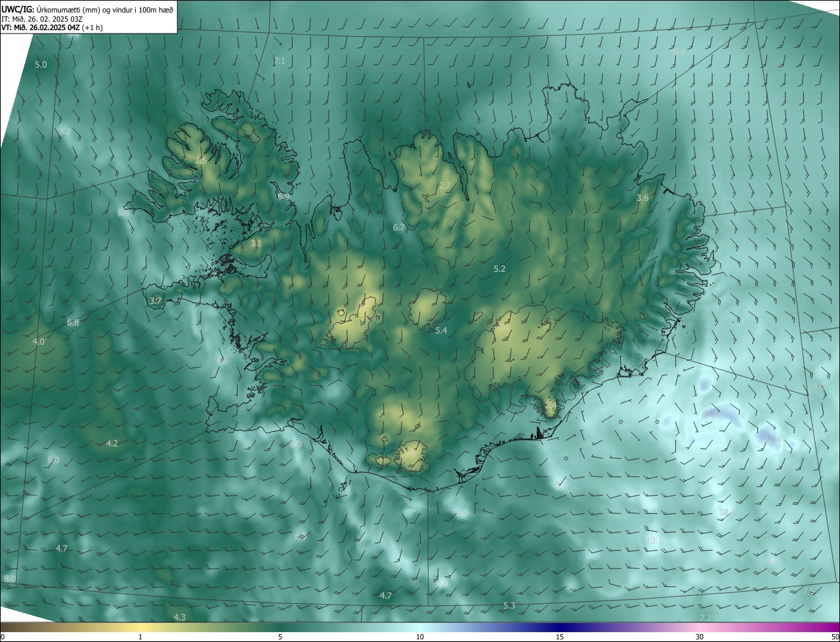The width and height of the screenshot is (840, 642).
Task: Click the 'IT: Mið. 26. 02. 2025 03Z' line
Action: pyautogui.click(x=42, y=18)
